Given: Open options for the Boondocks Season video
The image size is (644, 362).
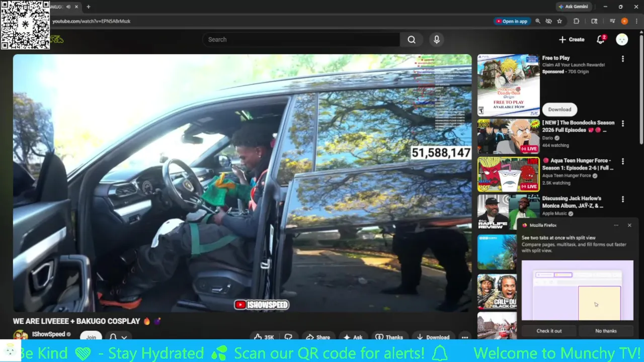Looking at the screenshot, I should click(623, 124).
